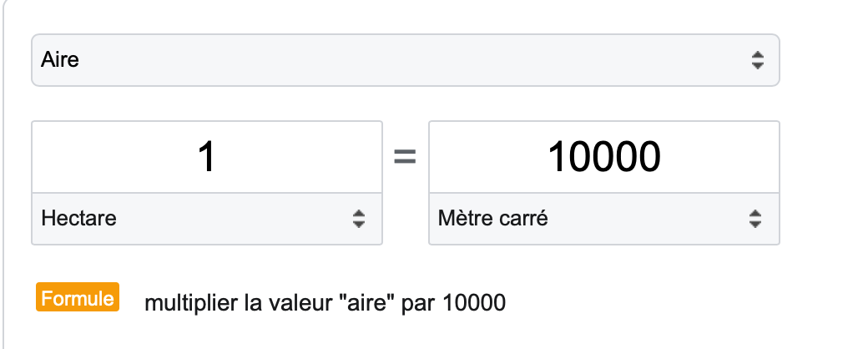Click the output field showing 10000
868x349 pixels.
tap(603, 157)
